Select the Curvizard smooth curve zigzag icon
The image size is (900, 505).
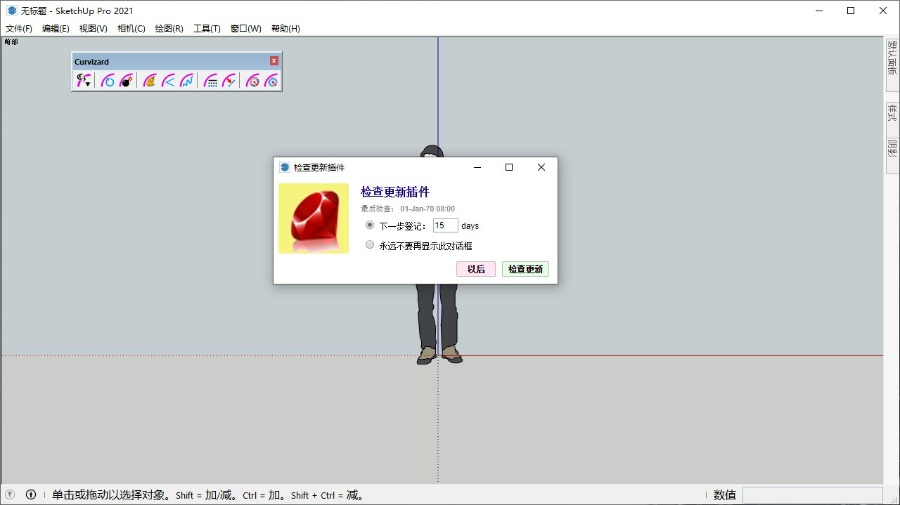tap(187, 80)
